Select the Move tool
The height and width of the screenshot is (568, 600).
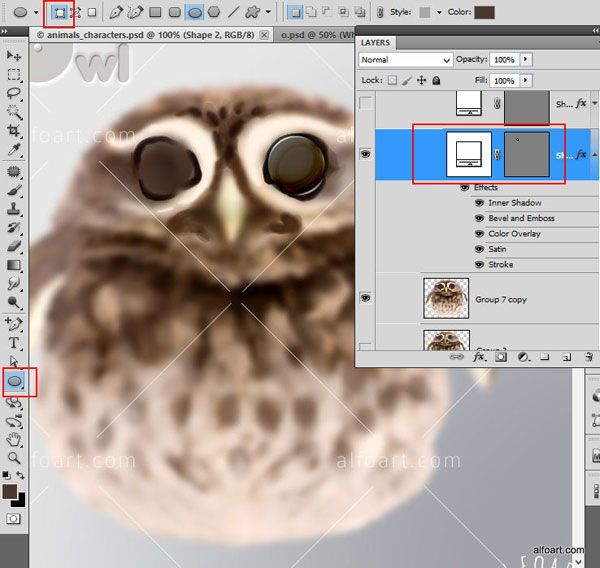14,56
